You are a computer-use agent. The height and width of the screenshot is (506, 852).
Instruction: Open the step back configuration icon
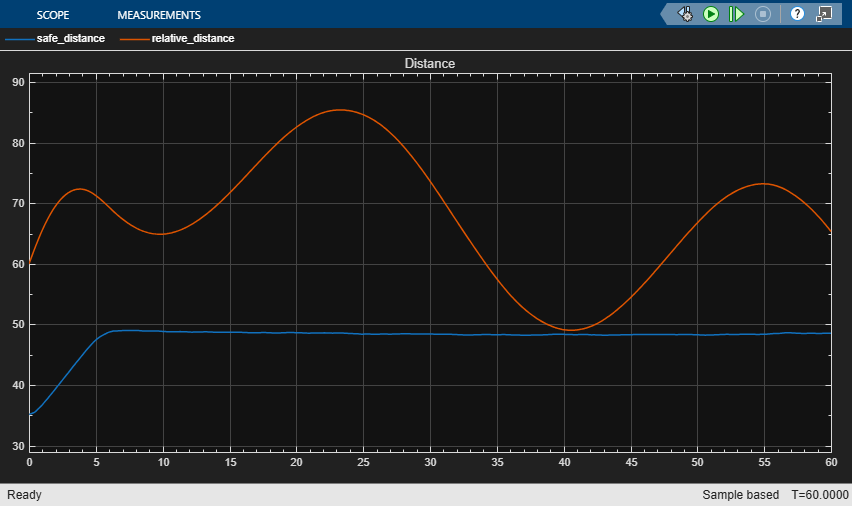point(686,14)
